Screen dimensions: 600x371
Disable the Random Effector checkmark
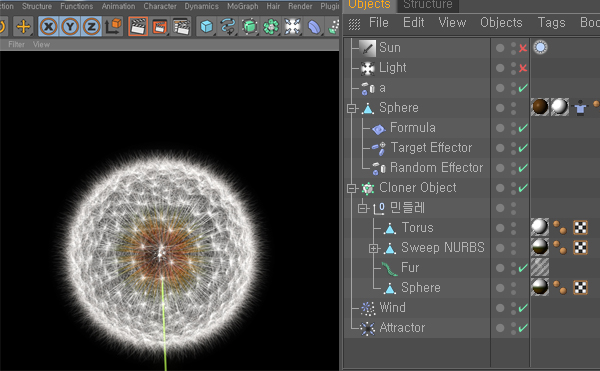tap(523, 168)
